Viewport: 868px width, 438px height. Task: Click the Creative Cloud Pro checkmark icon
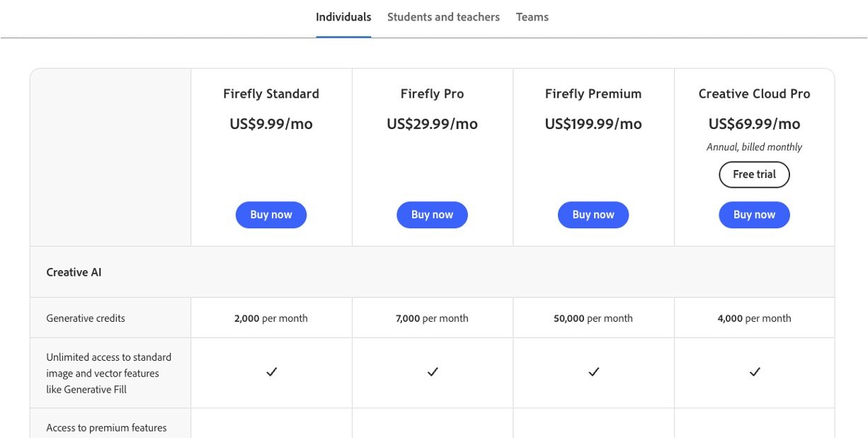click(x=755, y=372)
